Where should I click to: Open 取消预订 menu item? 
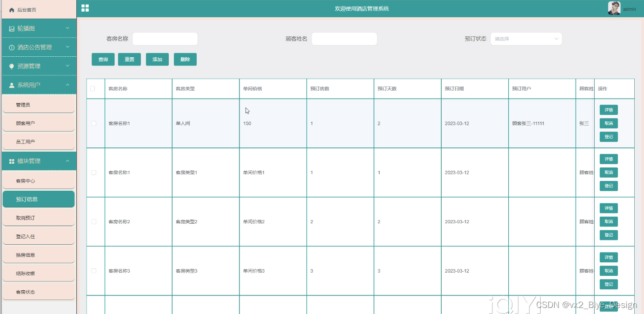pos(39,218)
